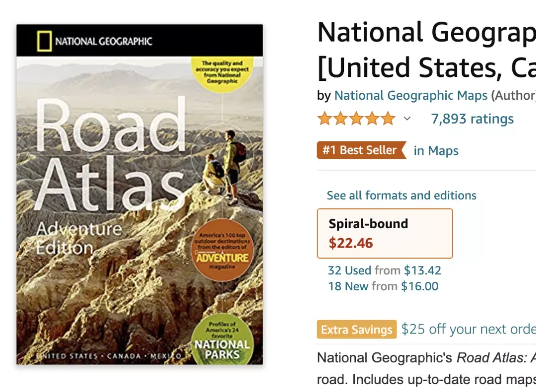View 18 New offers from $16.00

(x=383, y=286)
